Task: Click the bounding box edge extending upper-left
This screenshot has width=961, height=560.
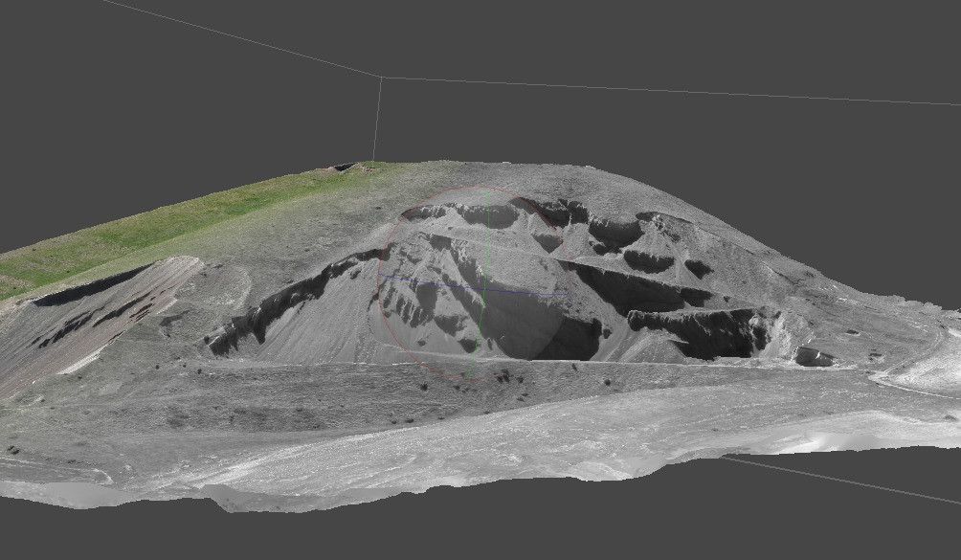Action: tap(239, 39)
